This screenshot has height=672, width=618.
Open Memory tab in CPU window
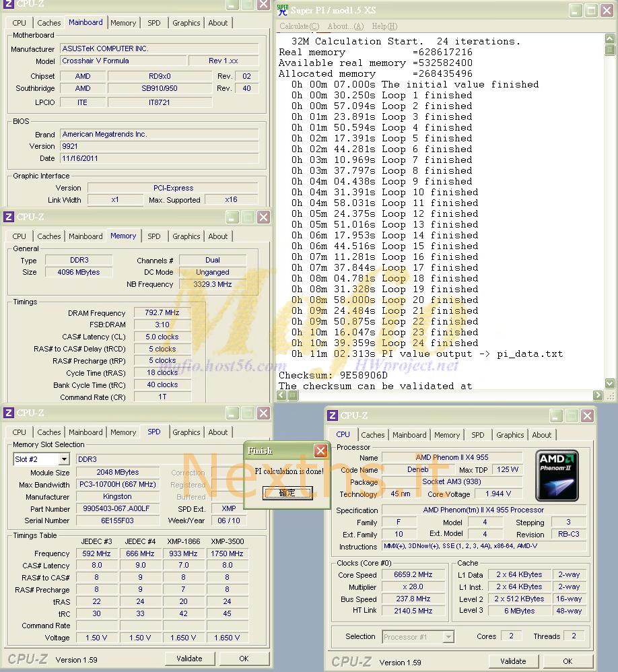(447, 435)
